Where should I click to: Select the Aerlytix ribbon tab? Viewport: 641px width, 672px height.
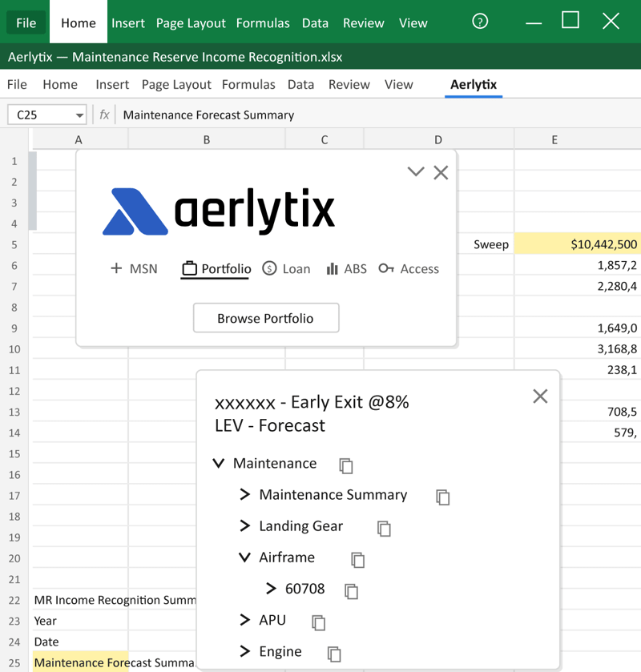point(474,84)
